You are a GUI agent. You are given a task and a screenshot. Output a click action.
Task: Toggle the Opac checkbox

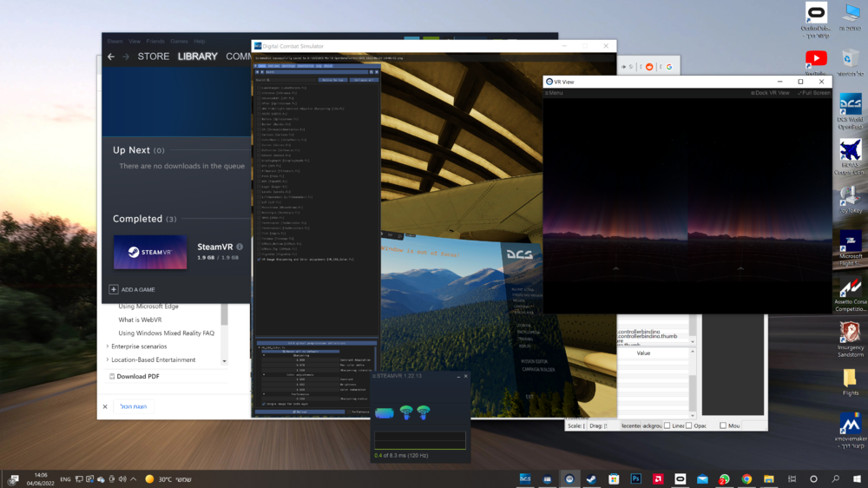(x=689, y=425)
